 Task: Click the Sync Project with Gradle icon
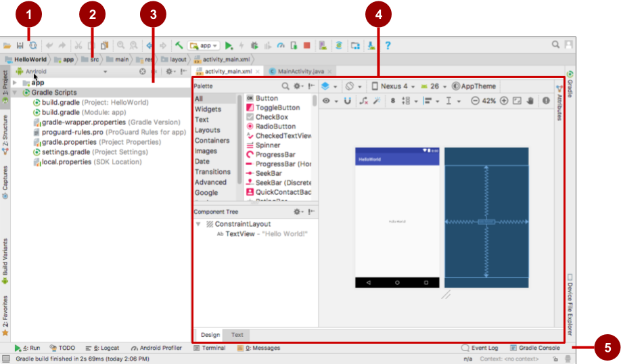tap(339, 45)
